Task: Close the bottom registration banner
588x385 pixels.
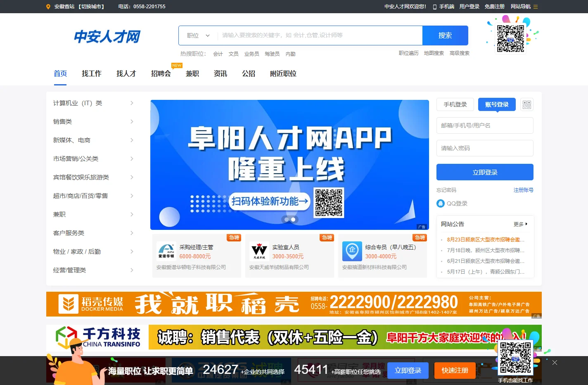Action: pos(555,362)
